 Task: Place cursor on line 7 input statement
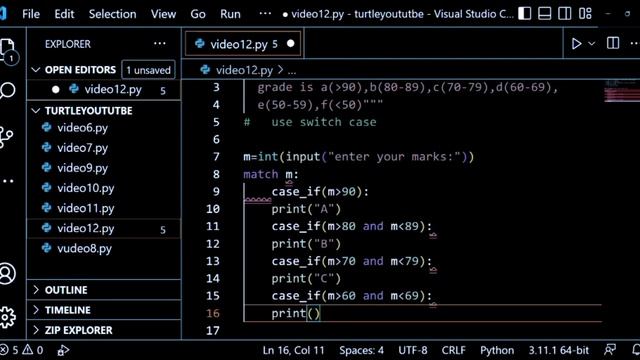(358, 157)
